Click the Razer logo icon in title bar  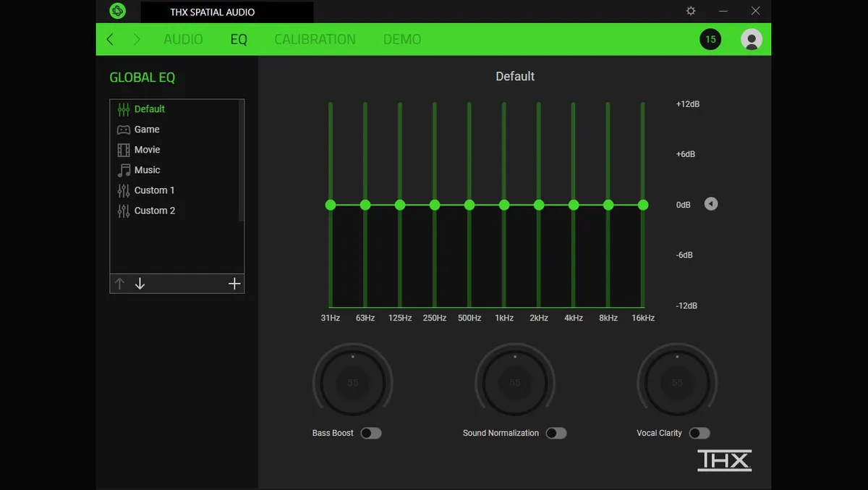point(117,11)
